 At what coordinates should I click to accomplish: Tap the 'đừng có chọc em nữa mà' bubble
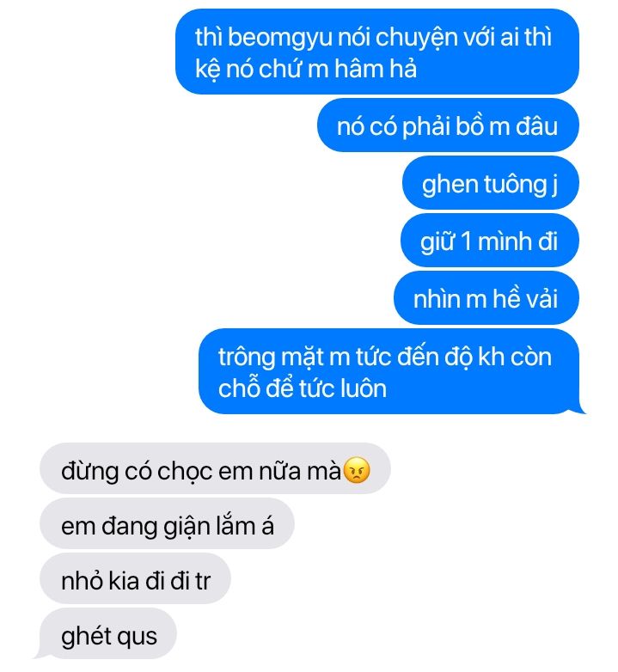[x=215, y=468]
